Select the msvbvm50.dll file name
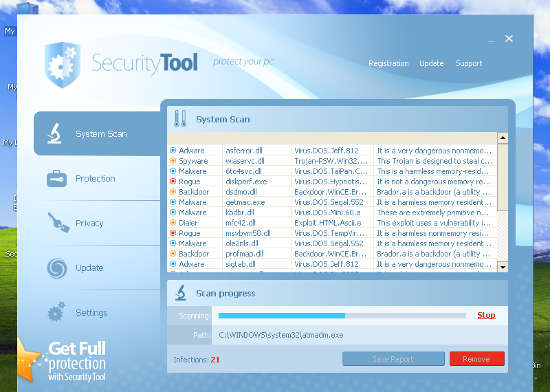 coord(248,233)
